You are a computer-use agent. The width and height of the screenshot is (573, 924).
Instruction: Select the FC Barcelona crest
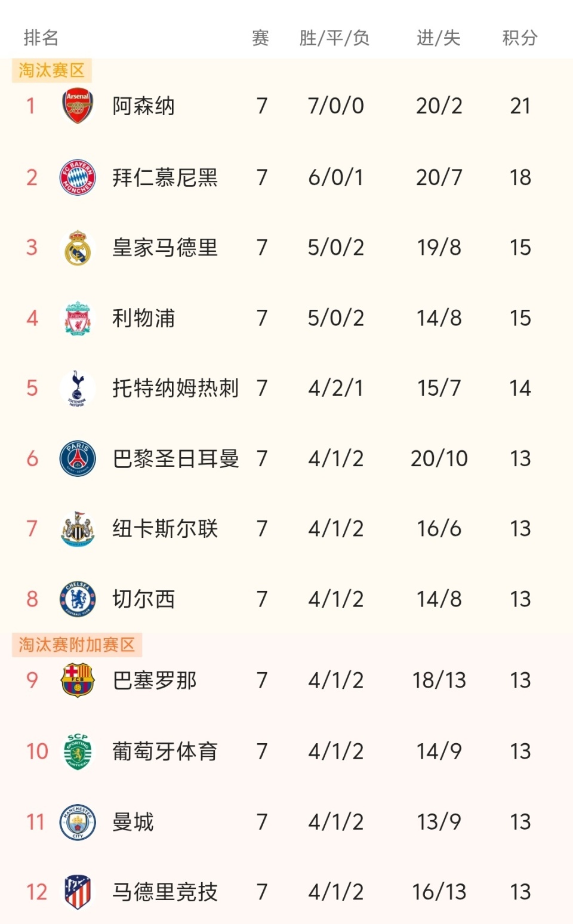point(78,680)
